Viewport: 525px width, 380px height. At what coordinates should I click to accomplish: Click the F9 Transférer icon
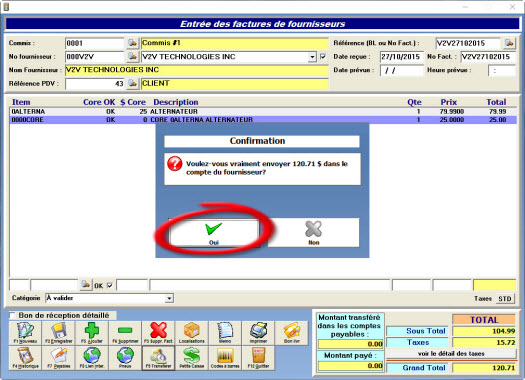158,358
